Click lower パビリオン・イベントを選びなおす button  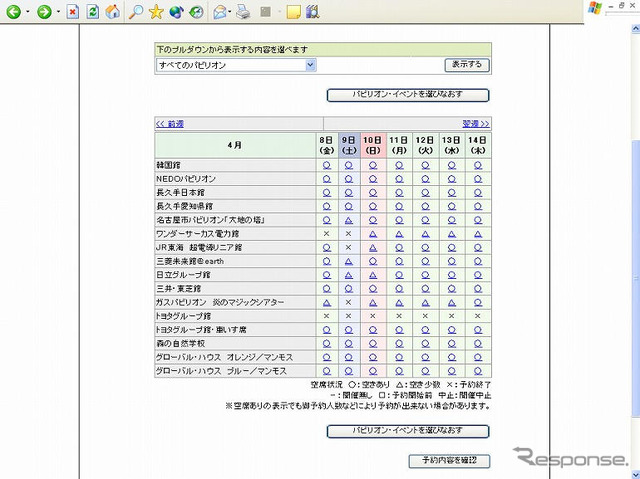[408, 431]
